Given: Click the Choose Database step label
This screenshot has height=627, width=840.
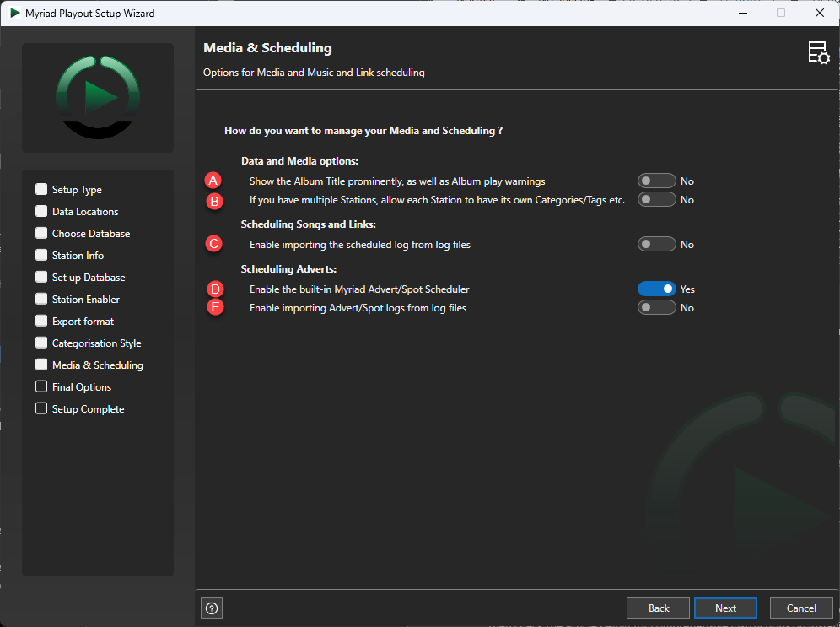Looking at the screenshot, I should tap(91, 234).
